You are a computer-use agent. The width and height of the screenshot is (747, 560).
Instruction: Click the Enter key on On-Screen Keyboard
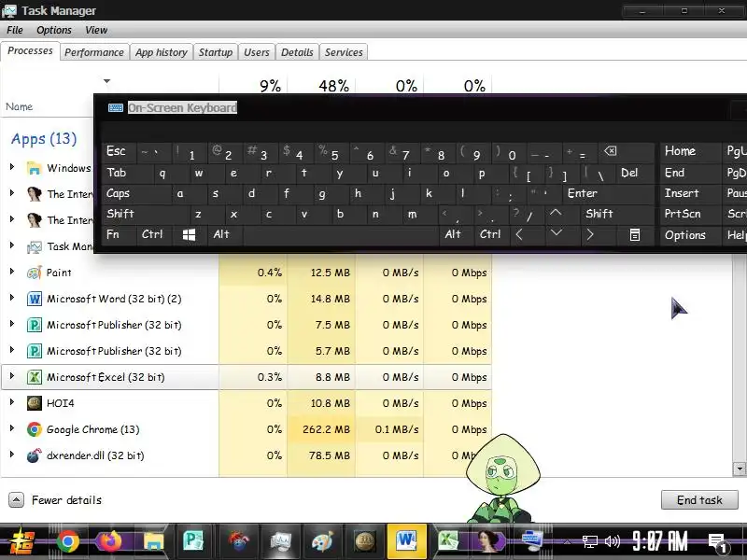pyautogui.click(x=608, y=193)
